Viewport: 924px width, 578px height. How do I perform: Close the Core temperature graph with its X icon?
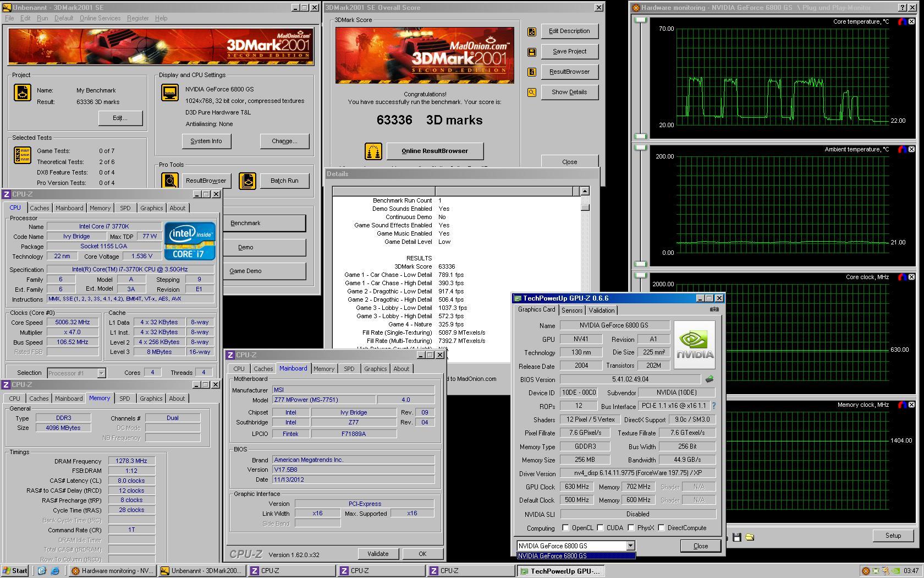911,22
